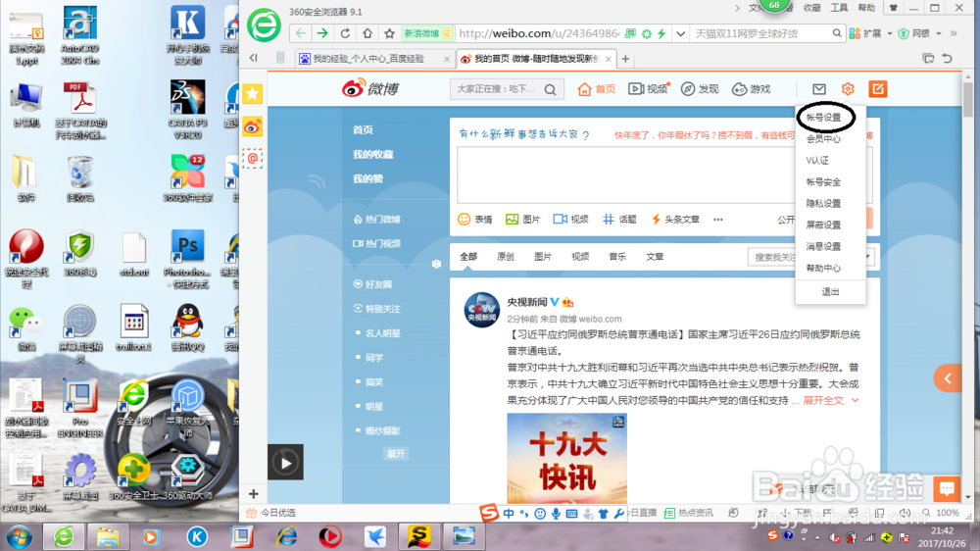The width and height of the screenshot is (980, 551).
Task: Select 文章 feed filter tab
Action: pyautogui.click(x=655, y=257)
